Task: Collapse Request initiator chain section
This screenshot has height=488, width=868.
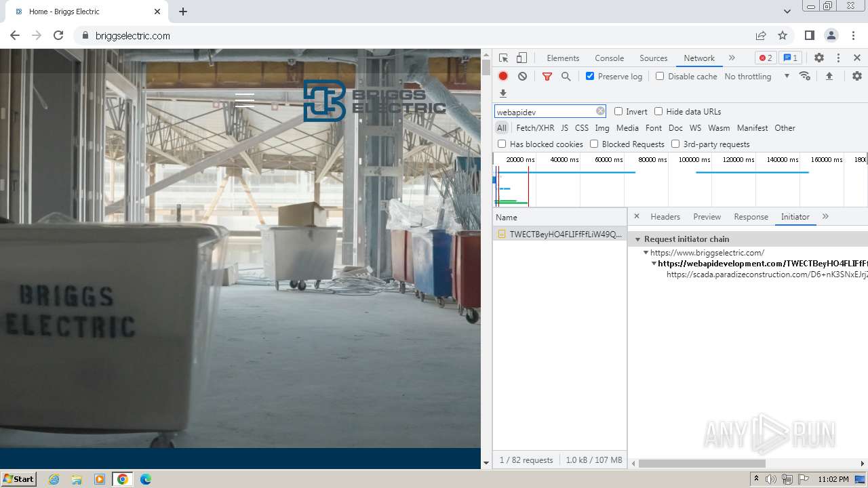Action: pos(638,239)
